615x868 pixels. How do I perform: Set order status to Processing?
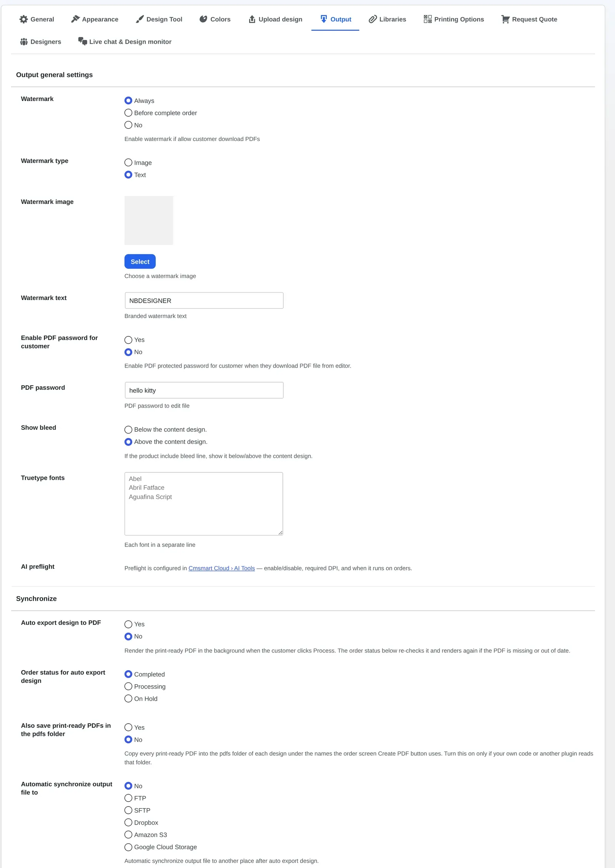(x=128, y=686)
